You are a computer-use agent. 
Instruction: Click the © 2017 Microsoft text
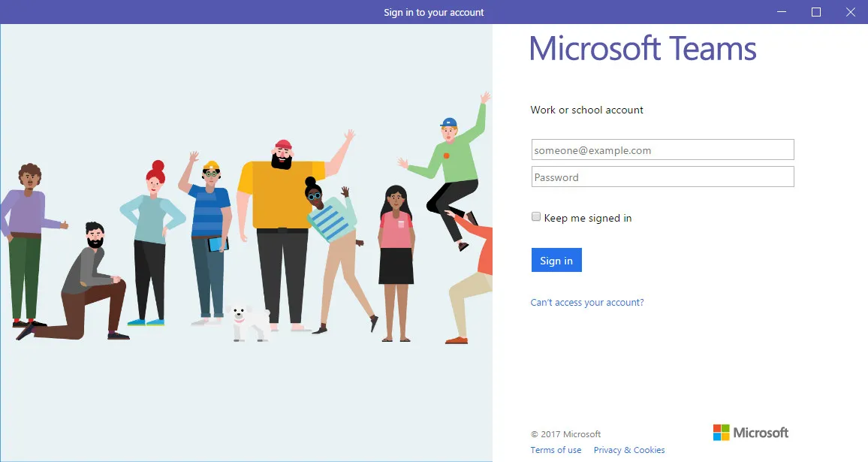[x=565, y=434]
